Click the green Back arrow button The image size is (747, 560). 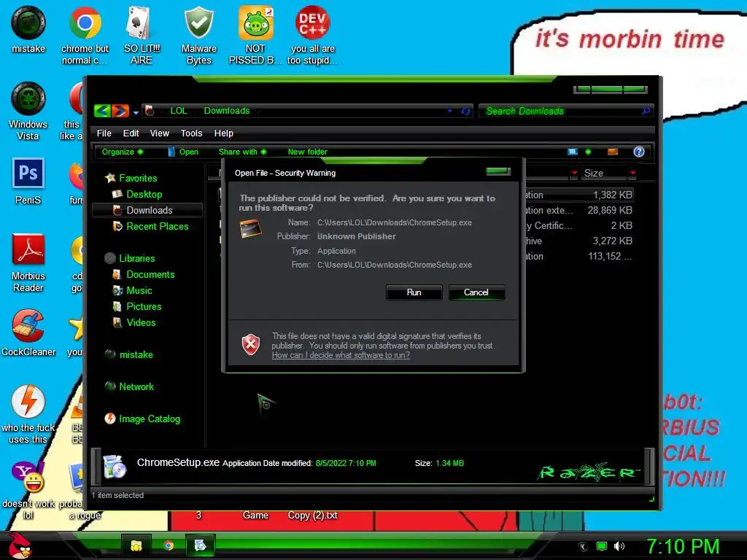(x=102, y=111)
